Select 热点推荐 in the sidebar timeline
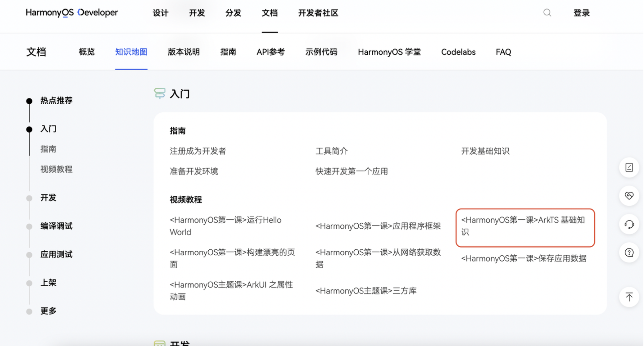The height and width of the screenshot is (346, 644). click(56, 100)
